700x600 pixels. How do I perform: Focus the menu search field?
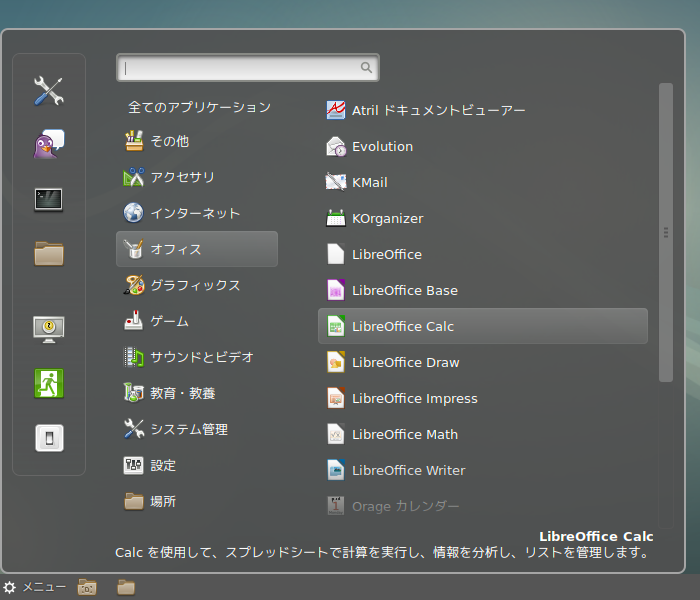248,67
